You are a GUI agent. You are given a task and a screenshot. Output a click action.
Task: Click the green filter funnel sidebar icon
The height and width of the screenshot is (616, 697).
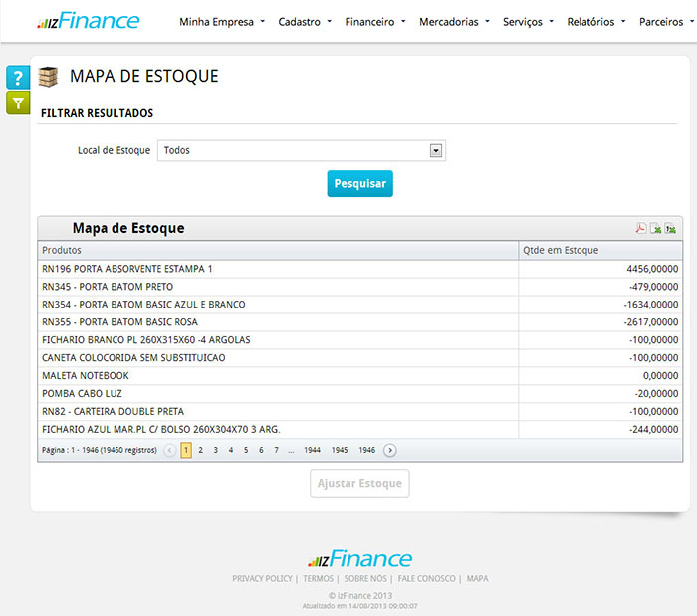click(18, 103)
